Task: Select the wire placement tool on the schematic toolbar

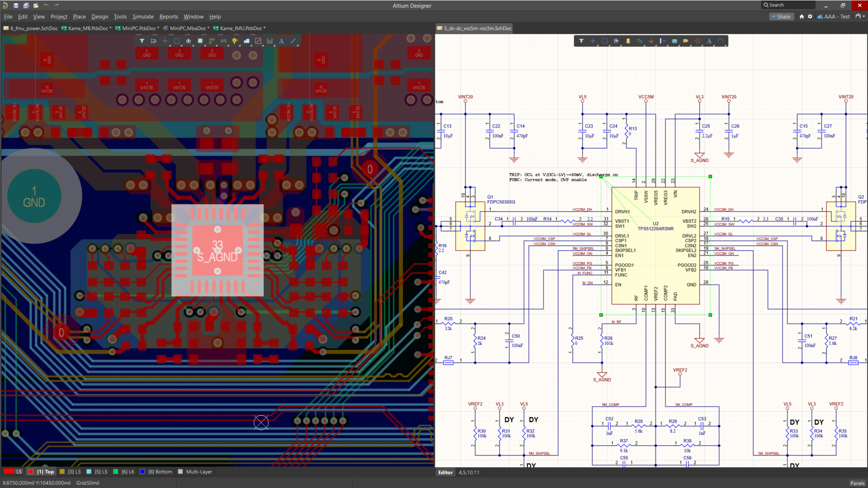Action: [639, 41]
